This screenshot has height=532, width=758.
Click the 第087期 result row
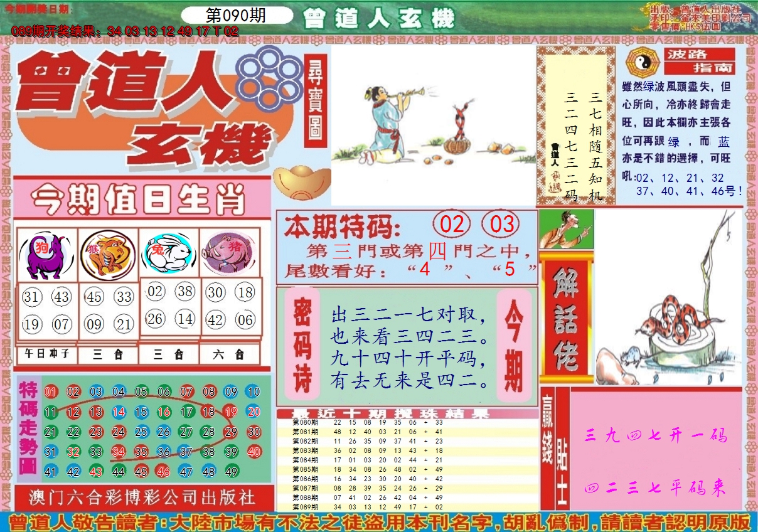click(408, 487)
